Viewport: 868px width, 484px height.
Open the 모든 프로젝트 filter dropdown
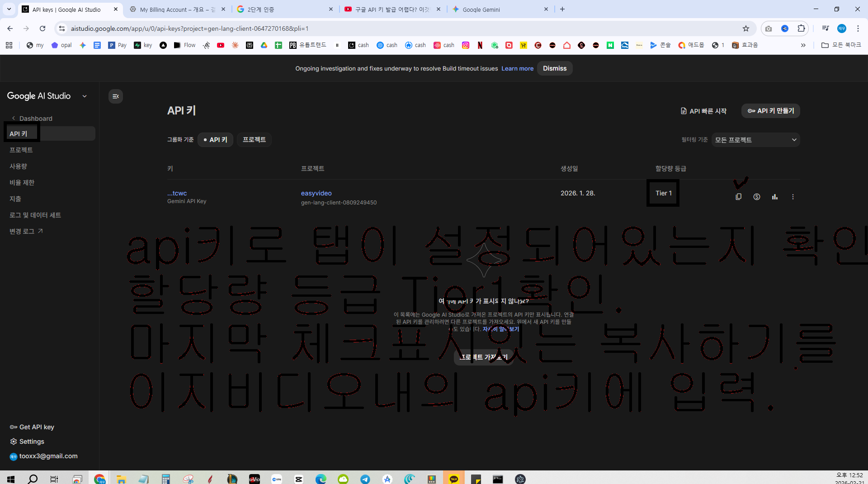tap(755, 140)
